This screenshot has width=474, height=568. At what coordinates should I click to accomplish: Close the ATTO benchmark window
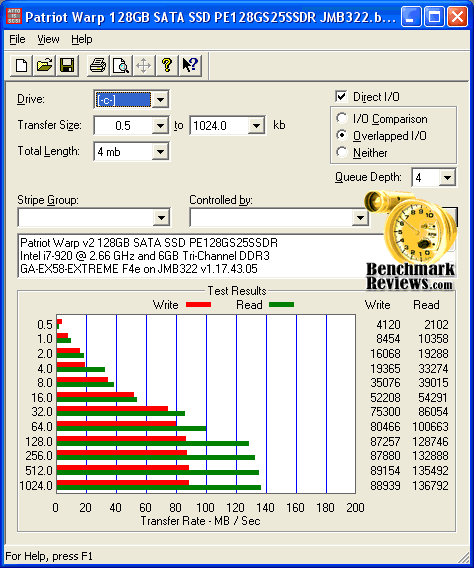457,17
